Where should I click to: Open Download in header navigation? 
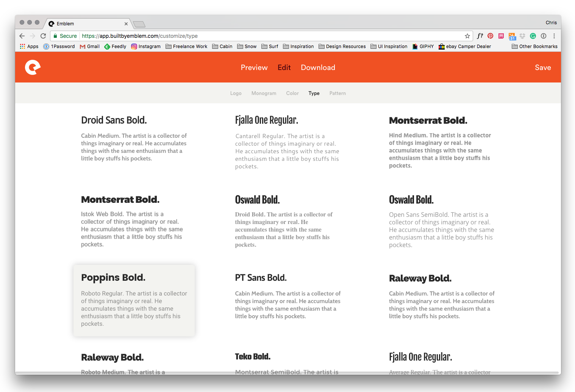tap(318, 67)
